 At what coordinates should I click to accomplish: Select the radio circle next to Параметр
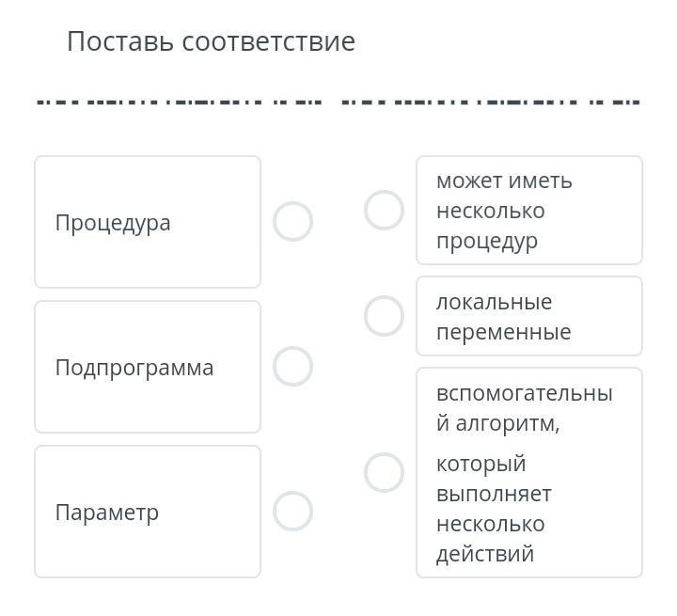292,512
